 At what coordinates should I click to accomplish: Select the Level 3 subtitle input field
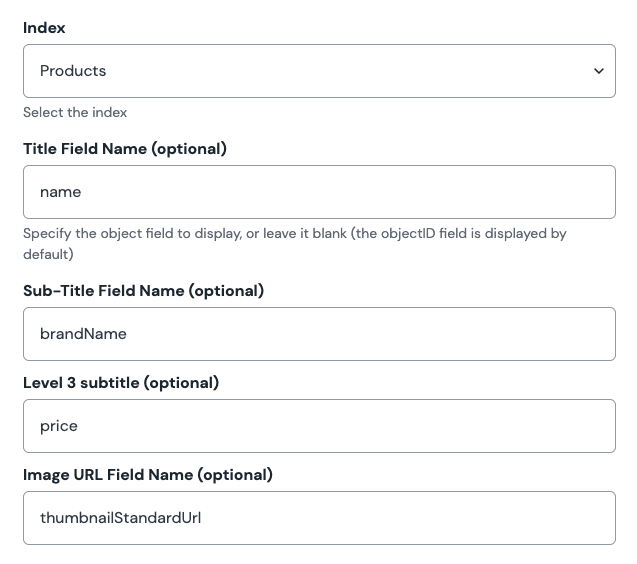pyautogui.click(x=319, y=426)
